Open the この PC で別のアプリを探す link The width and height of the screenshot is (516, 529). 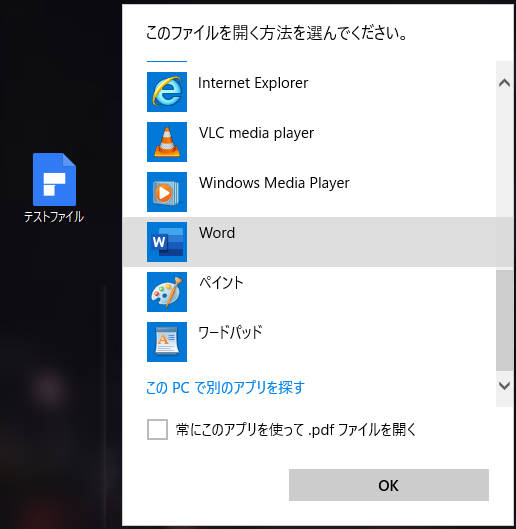pyautogui.click(x=225, y=388)
